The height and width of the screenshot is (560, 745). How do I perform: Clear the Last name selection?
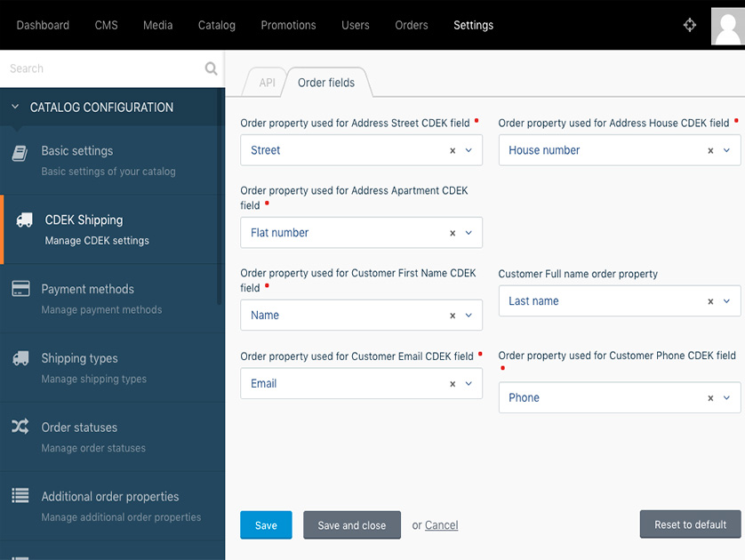coord(710,301)
